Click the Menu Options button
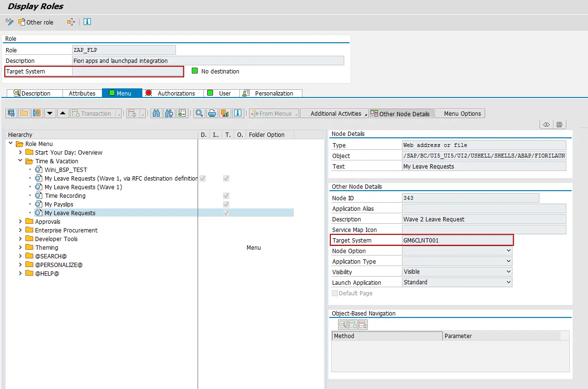 point(460,113)
